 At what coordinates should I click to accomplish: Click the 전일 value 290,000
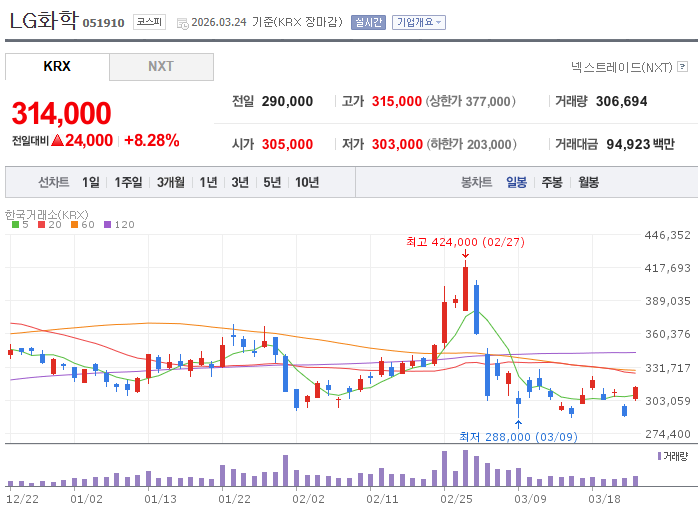click(287, 102)
